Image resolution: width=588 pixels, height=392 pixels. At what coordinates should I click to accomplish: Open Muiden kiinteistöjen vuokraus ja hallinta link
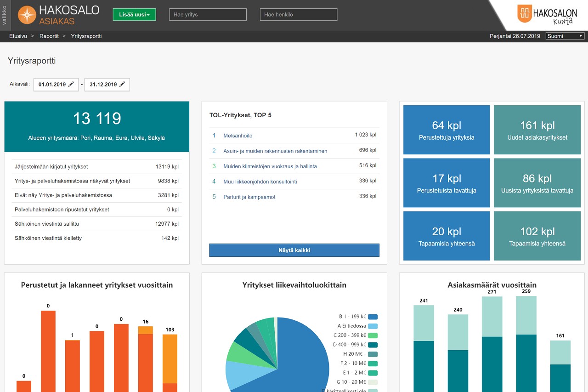point(270,166)
